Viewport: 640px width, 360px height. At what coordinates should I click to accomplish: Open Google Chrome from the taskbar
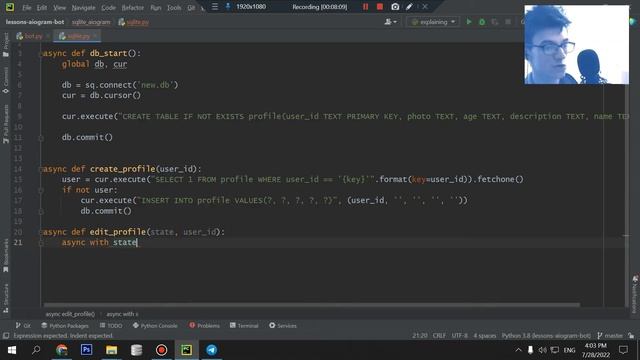(x=62, y=350)
